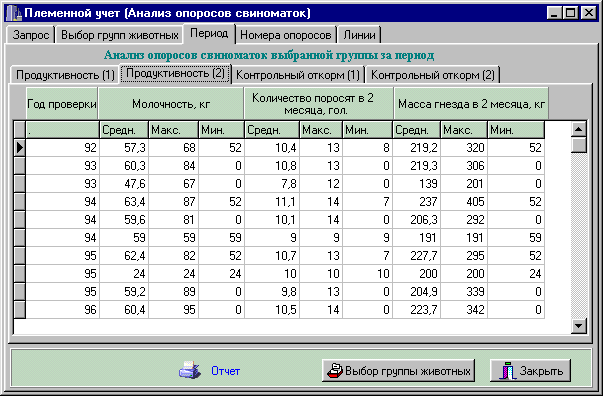Maximize the Племенной учет window

pyautogui.click(x=571, y=13)
